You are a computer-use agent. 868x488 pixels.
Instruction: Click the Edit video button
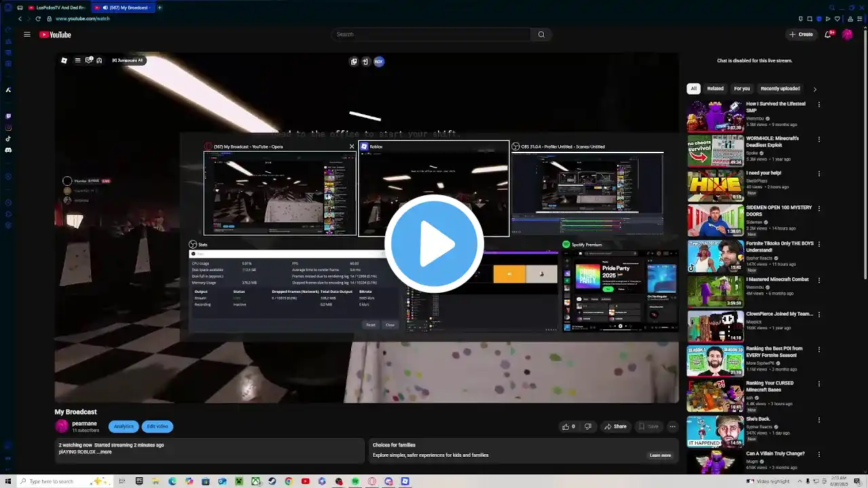pos(157,426)
